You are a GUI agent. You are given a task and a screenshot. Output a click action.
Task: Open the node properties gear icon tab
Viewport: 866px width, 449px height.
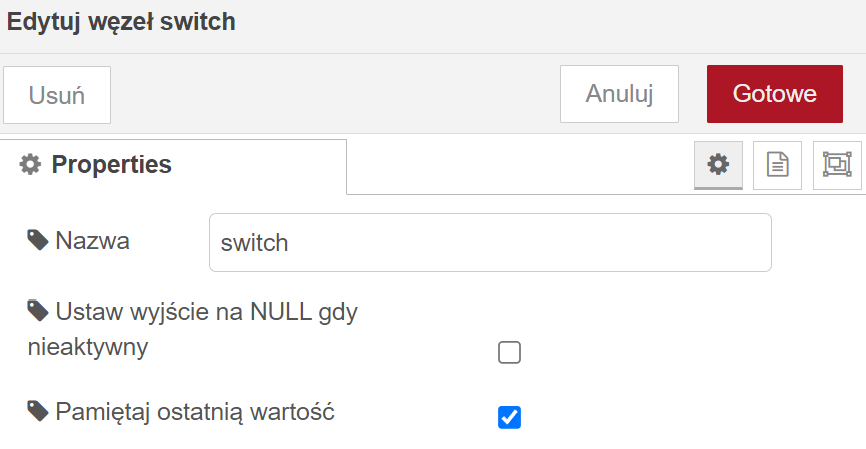[718, 165]
